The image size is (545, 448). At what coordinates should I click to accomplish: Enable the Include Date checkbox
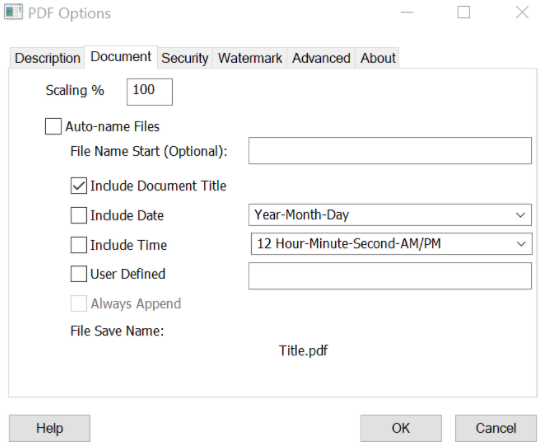click(x=79, y=215)
